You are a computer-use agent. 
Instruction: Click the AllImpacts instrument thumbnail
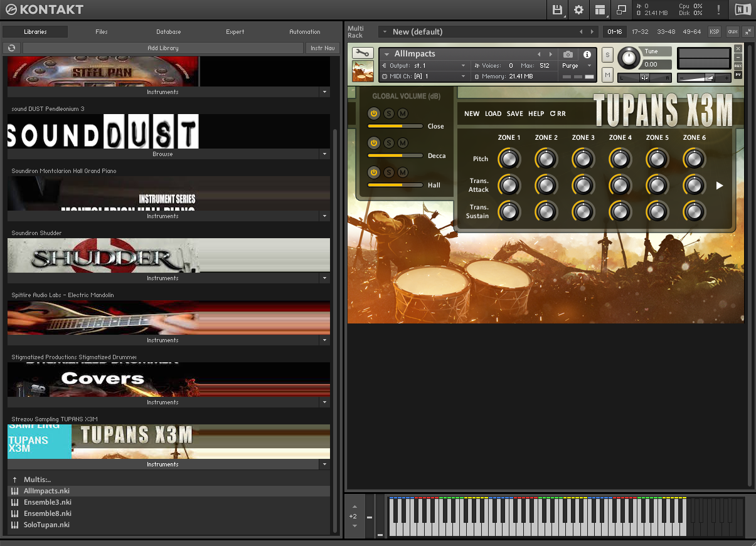[x=363, y=71]
